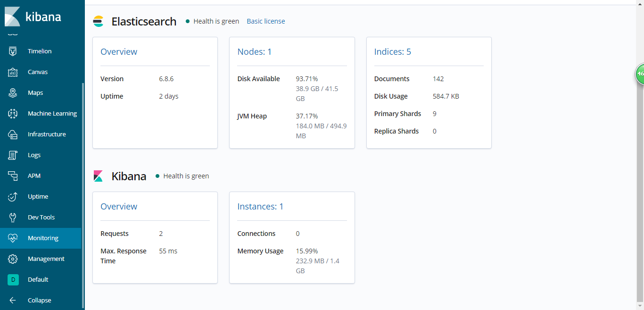This screenshot has height=310, width=644.
Task: Open Management via its gear icon
Action: (x=13, y=259)
